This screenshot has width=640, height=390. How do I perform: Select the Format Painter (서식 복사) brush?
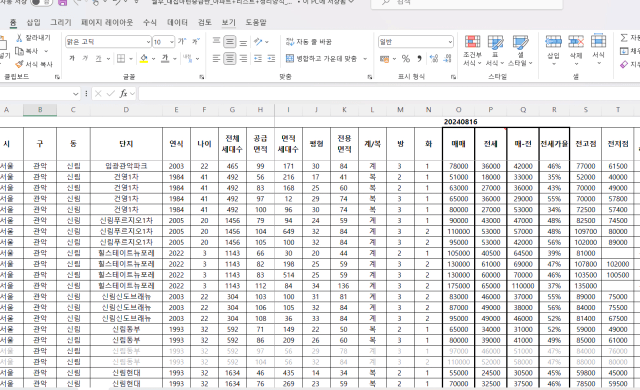[x=19, y=64]
